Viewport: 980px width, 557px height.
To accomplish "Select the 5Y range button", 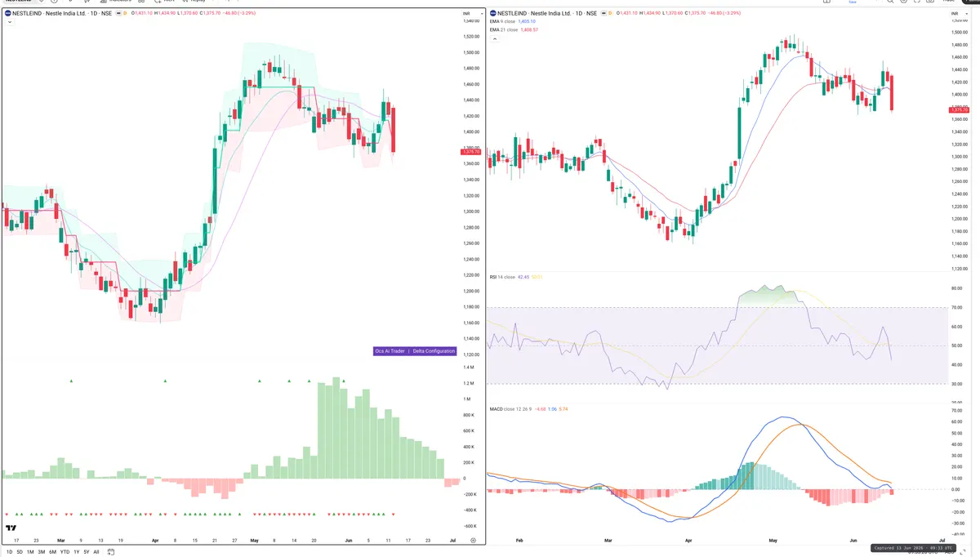I will pyautogui.click(x=87, y=552).
